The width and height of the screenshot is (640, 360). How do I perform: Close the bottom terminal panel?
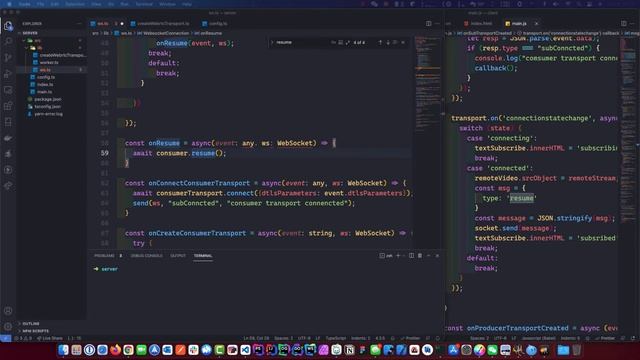pos(437,256)
